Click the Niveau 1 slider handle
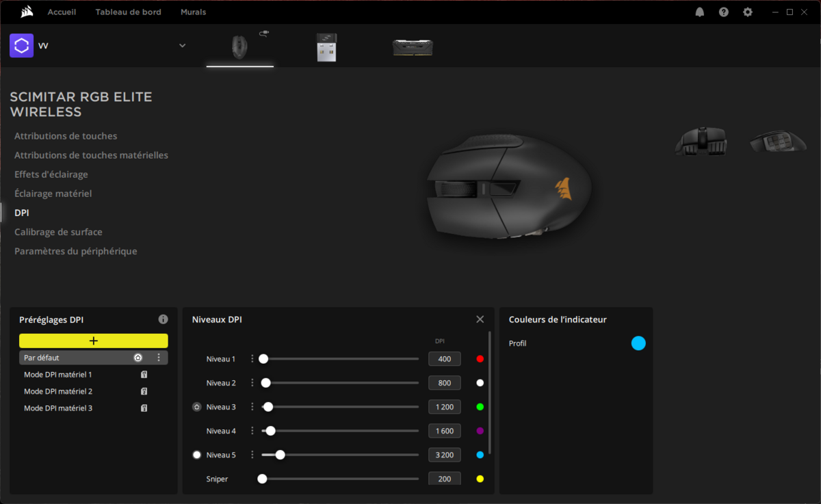 263,359
